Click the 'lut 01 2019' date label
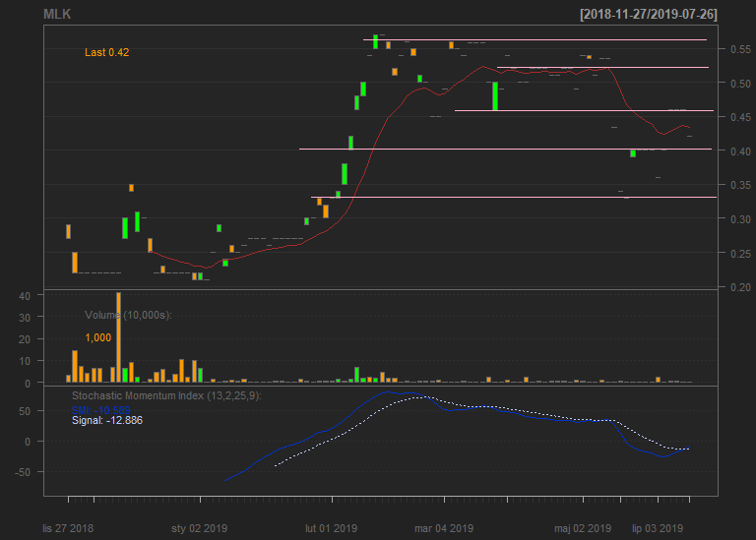756x540 pixels. pyautogui.click(x=331, y=528)
